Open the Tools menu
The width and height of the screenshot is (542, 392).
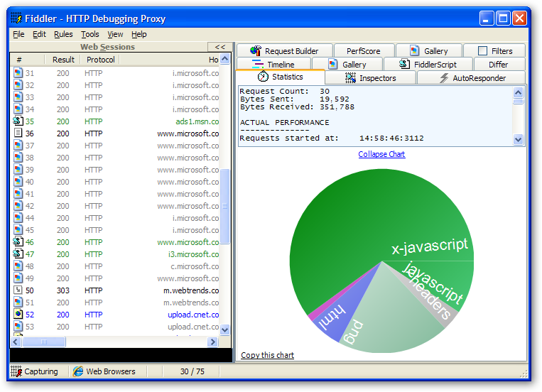tap(90, 34)
